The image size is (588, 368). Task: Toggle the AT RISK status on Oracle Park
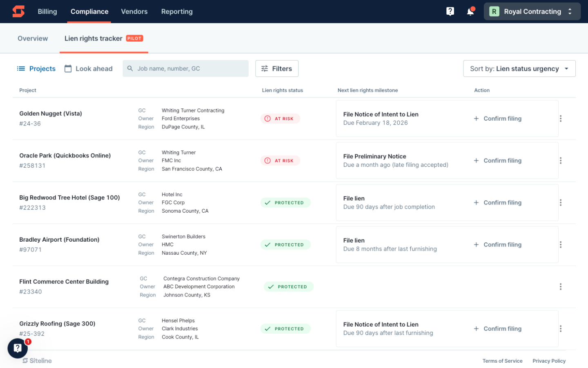[x=280, y=160]
